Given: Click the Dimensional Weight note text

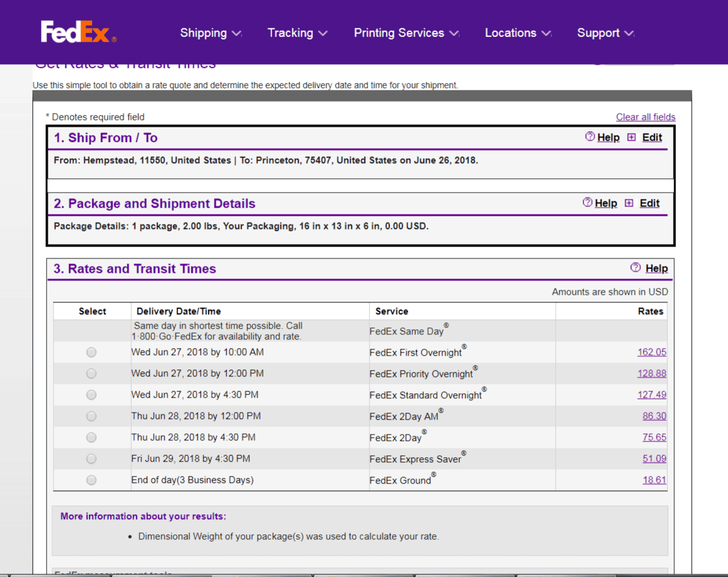Looking at the screenshot, I should coord(288,537).
